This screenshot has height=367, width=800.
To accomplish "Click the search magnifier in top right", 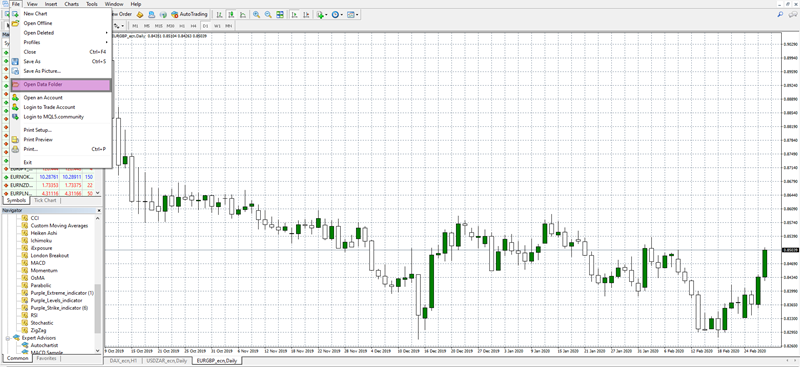I will [780, 15].
